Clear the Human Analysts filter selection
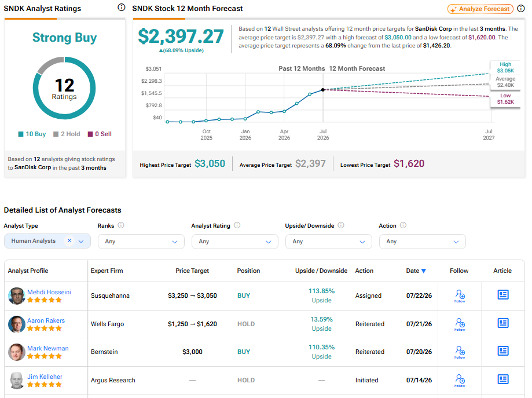The height and width of the screenshot is (398, 532). (x=69, y=240)
